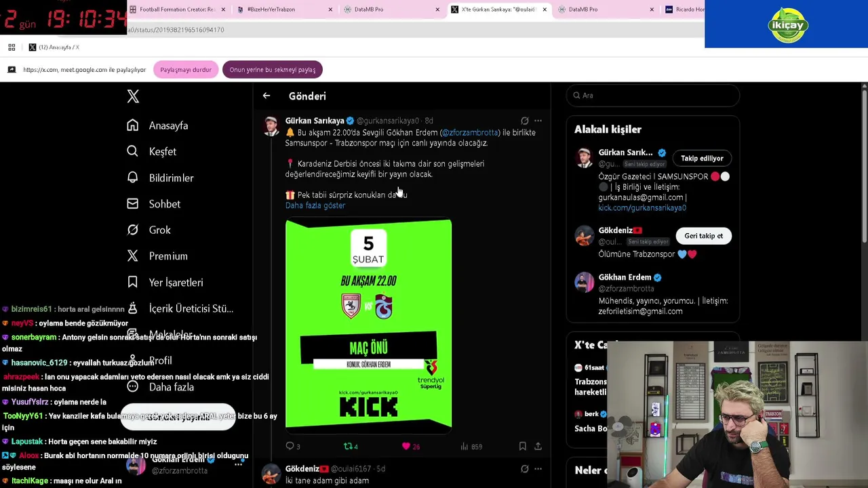This screenshot has width=868, height=488.
Task: Close the #BizeHerYerTrabzon tab
Action: click(330, 9)
